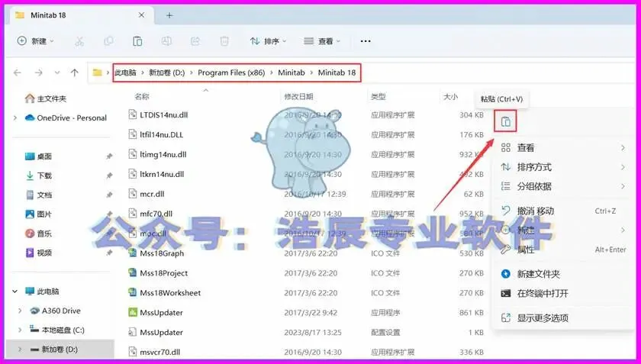The width and height of the screenshot is (641, 364).
Task: Click the Copy icon in toolbar
Action: click(x=108, y=41)
